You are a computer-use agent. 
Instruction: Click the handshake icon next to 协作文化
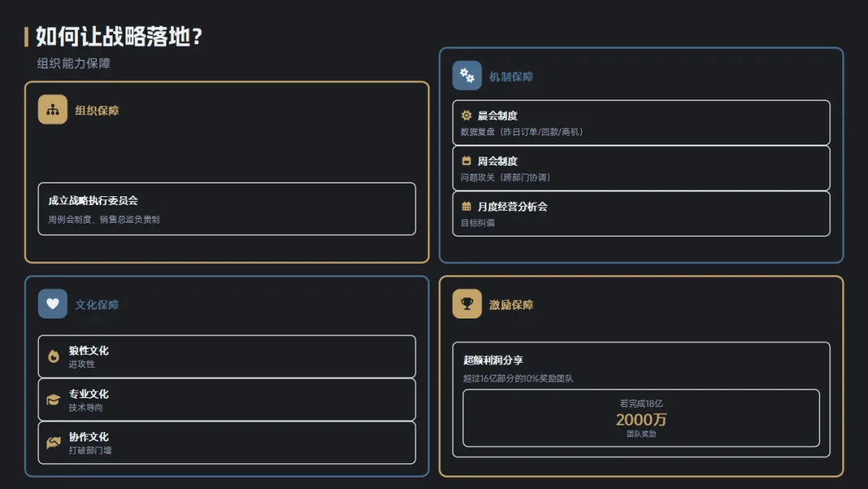click(x=54, y=442)
